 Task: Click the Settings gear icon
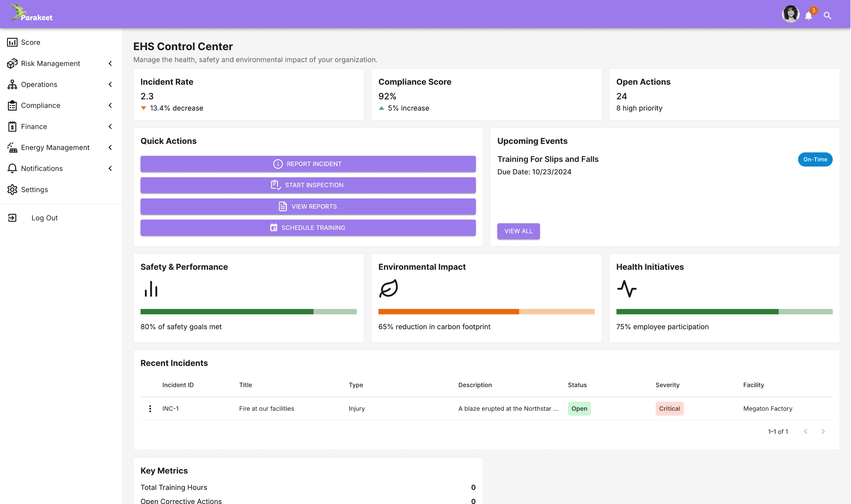(12, 190)
